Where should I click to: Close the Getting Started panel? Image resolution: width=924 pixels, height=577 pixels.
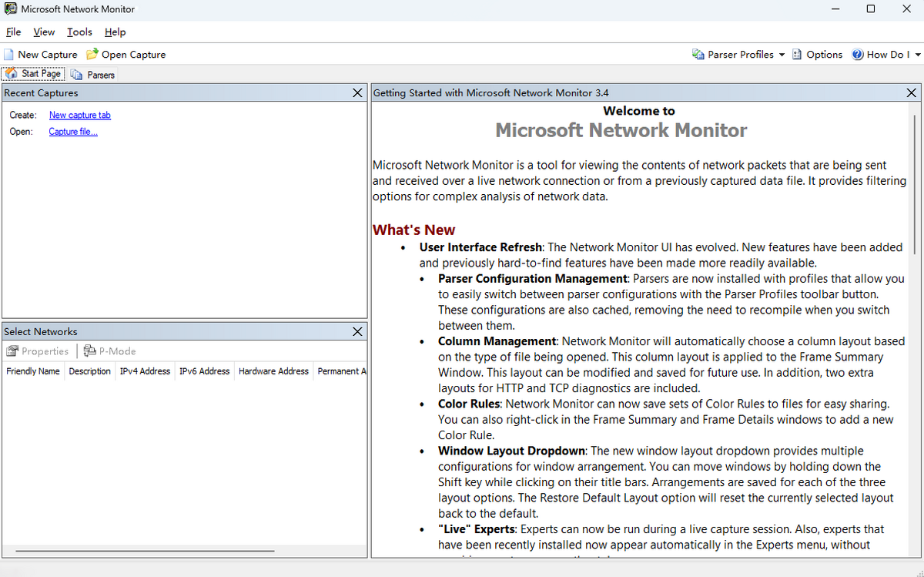[x=912, y=92]
